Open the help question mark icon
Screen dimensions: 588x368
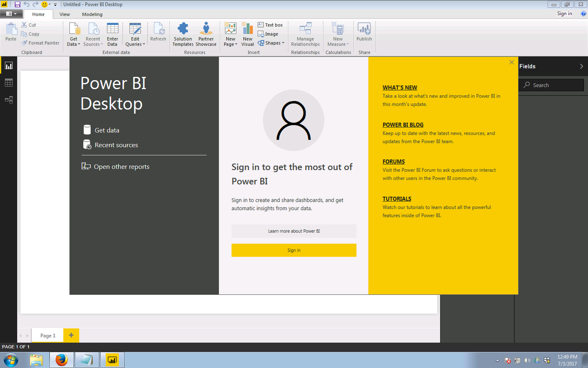coord(583,14)
